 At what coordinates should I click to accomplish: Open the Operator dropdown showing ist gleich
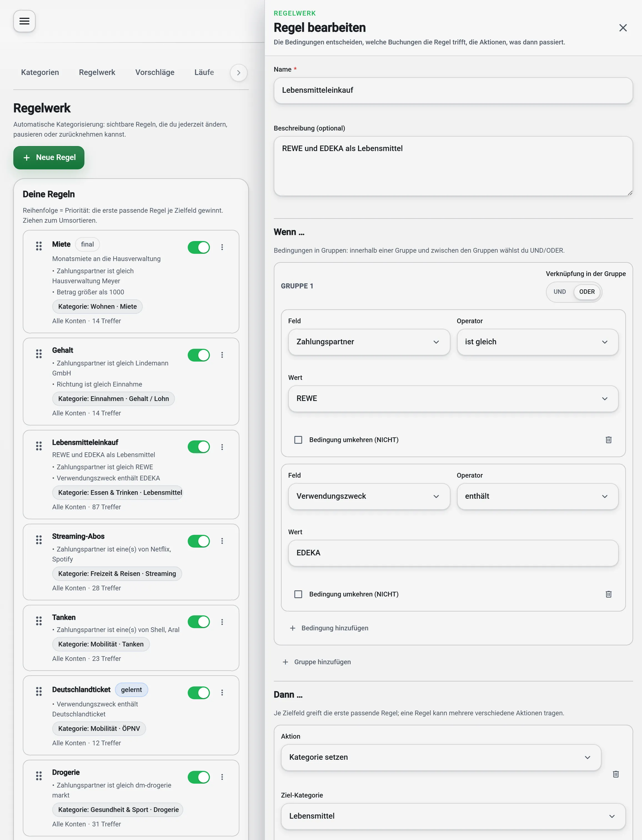coord(538,342)
